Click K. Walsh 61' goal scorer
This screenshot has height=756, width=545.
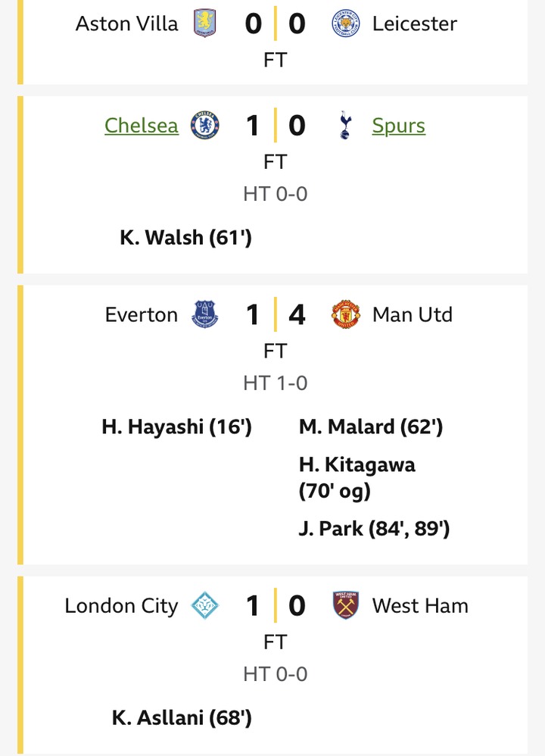[185, 238]
